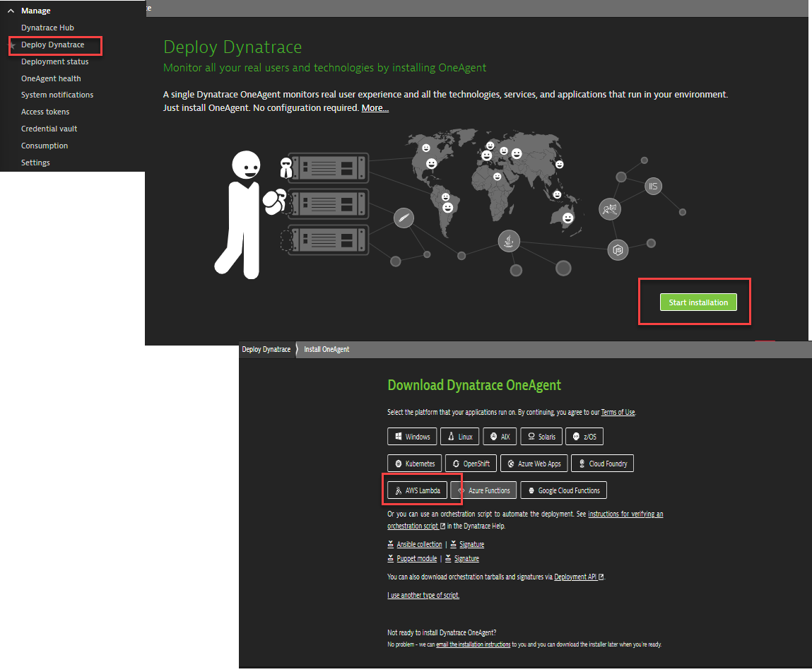Click the Deploy Dynatrace breadcrumb
The image size is (812, 672).
266,350
